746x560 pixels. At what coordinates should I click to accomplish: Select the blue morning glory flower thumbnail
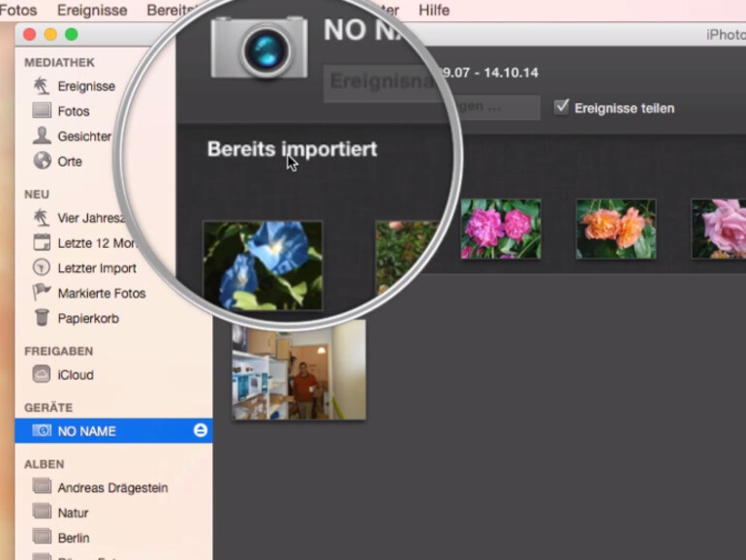point(264,265)
